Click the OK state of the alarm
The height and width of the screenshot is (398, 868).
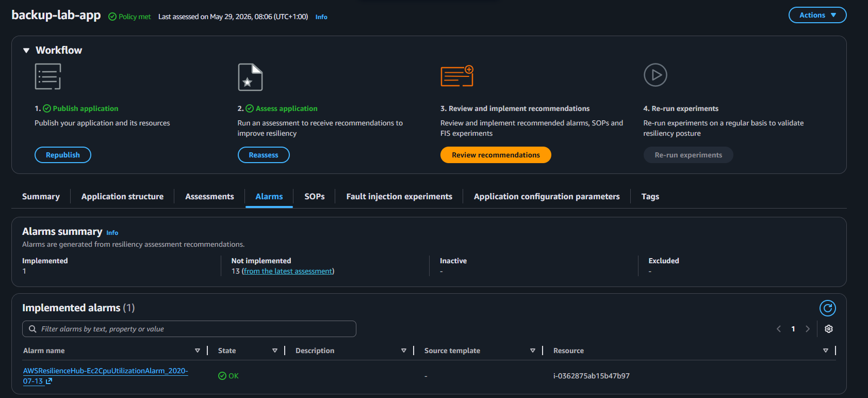click(x=228, y=376)
